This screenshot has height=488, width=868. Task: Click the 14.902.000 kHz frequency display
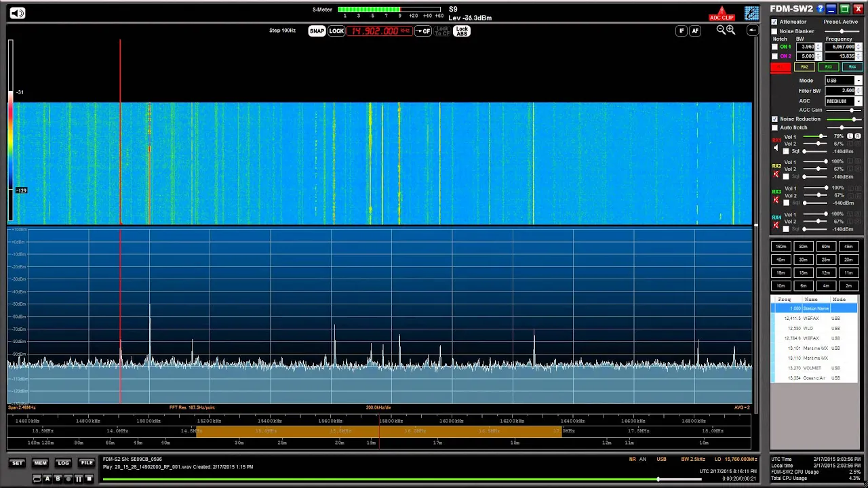pos(378,31)
